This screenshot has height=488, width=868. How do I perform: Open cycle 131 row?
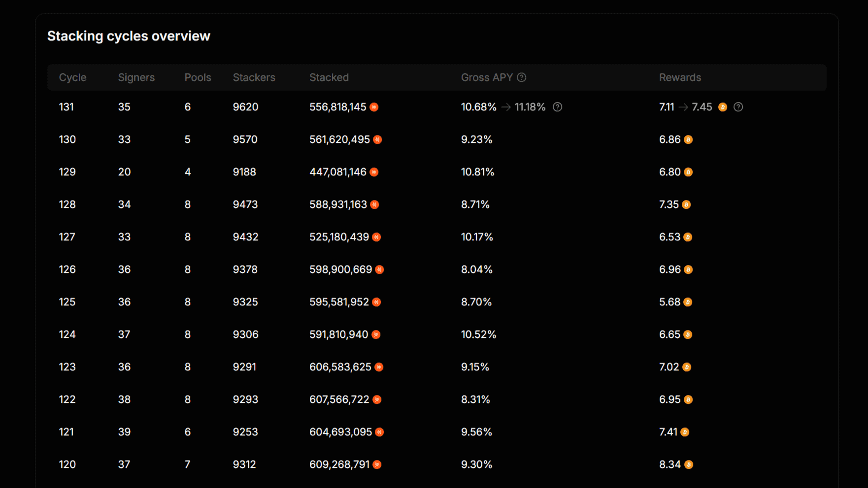pyautogui.click(x=67, y=107)
